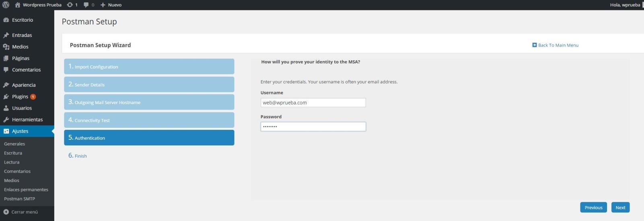The height and width of the screenshot is (221, 644).
Task: Focus the Username input field
Action: pos(313,102)
